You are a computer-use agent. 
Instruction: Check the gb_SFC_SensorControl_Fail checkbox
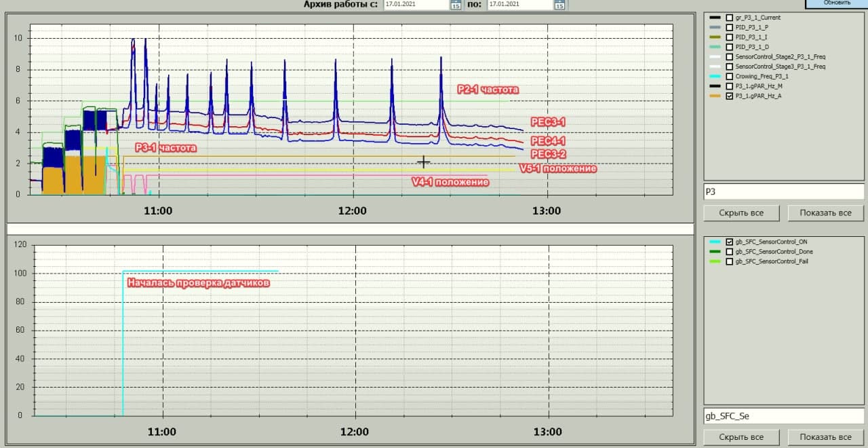click(730, 261)
